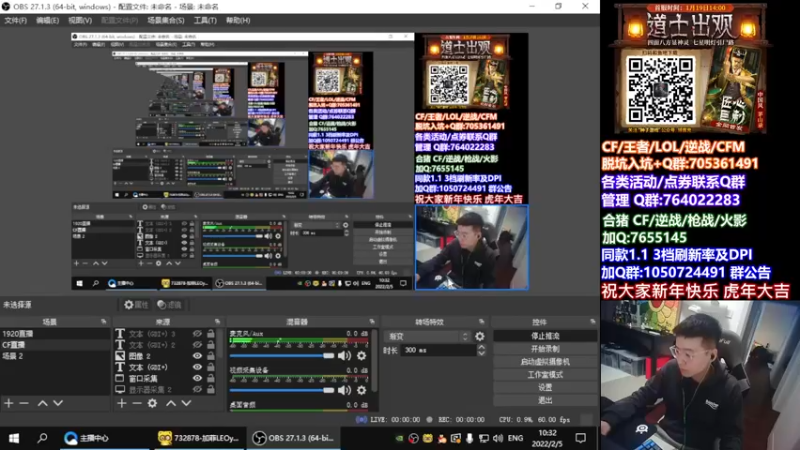This screenshot has width=800, height=450.
Task: Open transition properties gear next to 渐变
Action: point(480,336)
